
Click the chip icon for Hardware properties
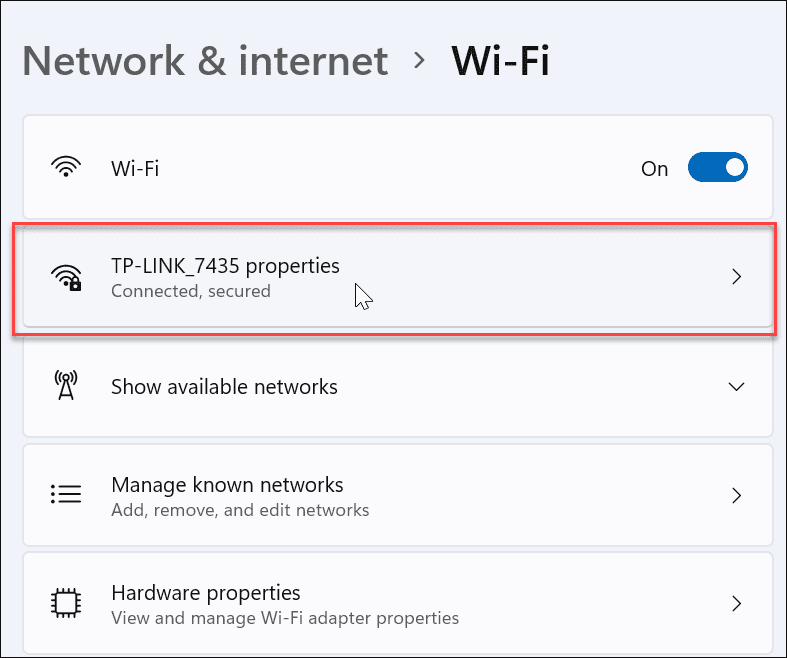click(66, 603)
